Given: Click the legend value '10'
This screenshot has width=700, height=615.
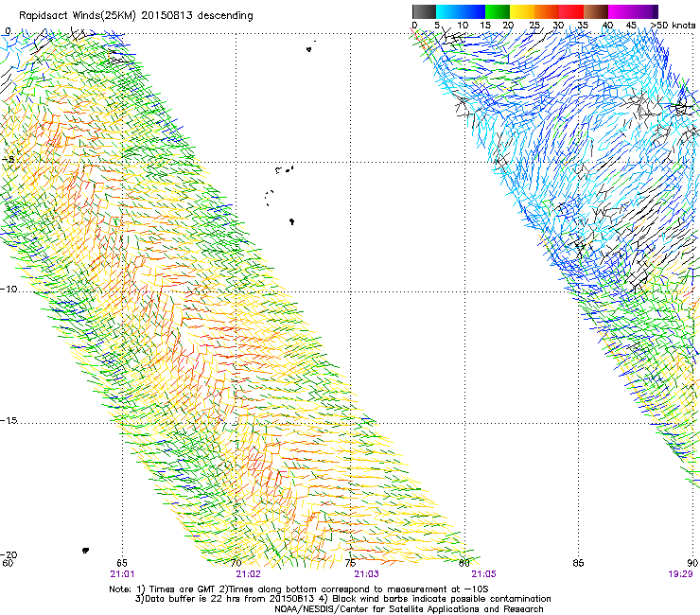Looking at the screenshot, I should (463, 26).
